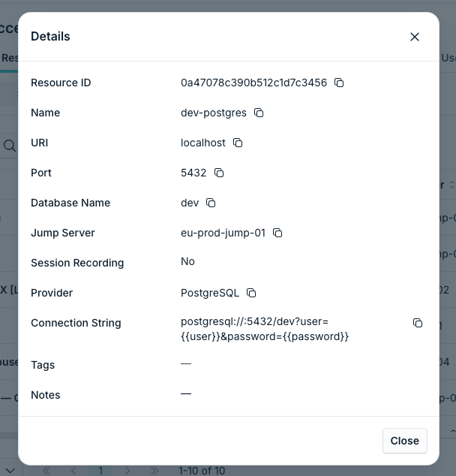456x476 pixels.
Task: Go to first page in pagination
Action: 46,471
